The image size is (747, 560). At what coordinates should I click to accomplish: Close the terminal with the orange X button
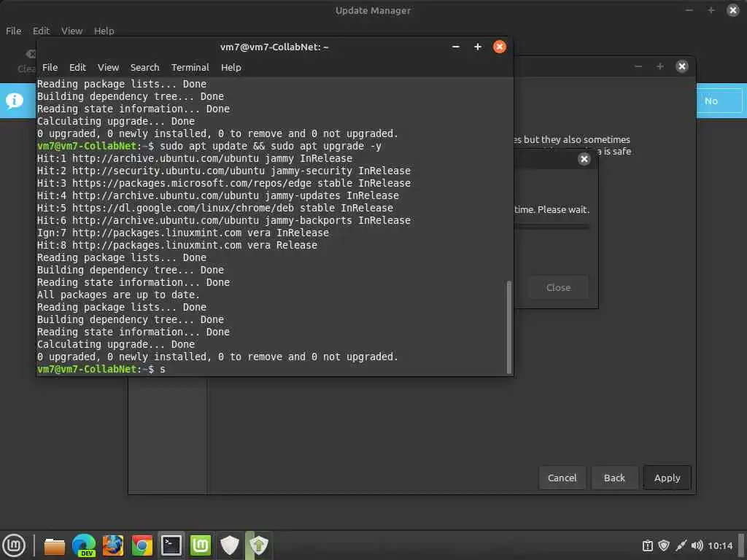click(x=499, y=47)
